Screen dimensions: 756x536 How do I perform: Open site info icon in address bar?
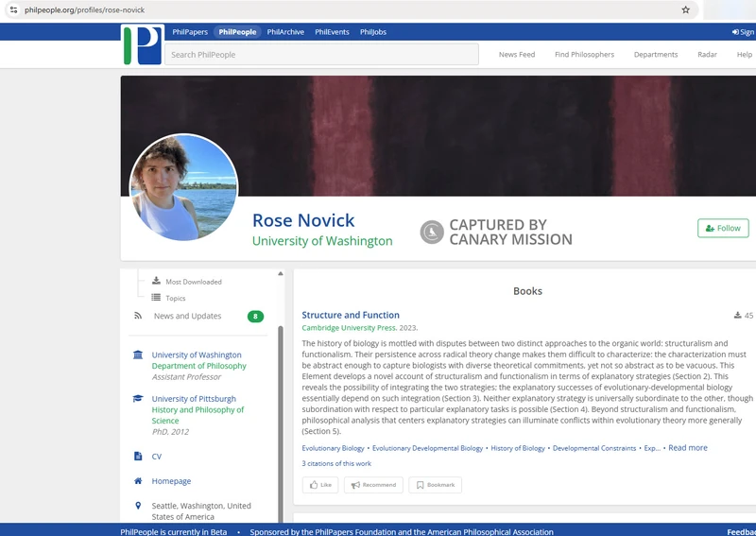point(13,9)
